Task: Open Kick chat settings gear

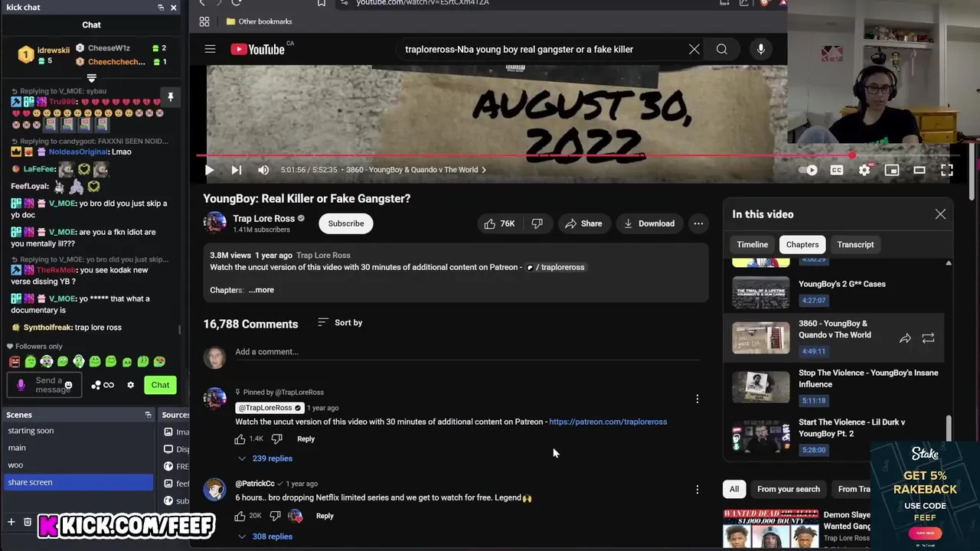Action: pos(130,385)
